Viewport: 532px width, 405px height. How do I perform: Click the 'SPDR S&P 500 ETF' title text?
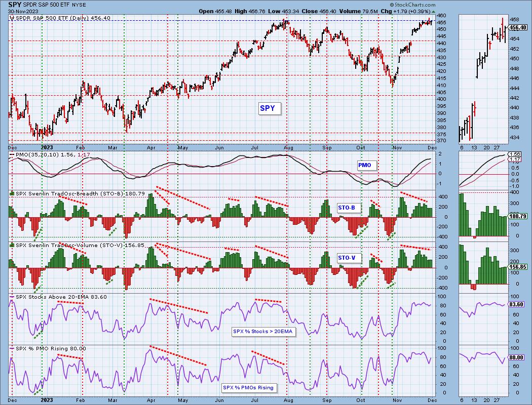click(47, 5)
